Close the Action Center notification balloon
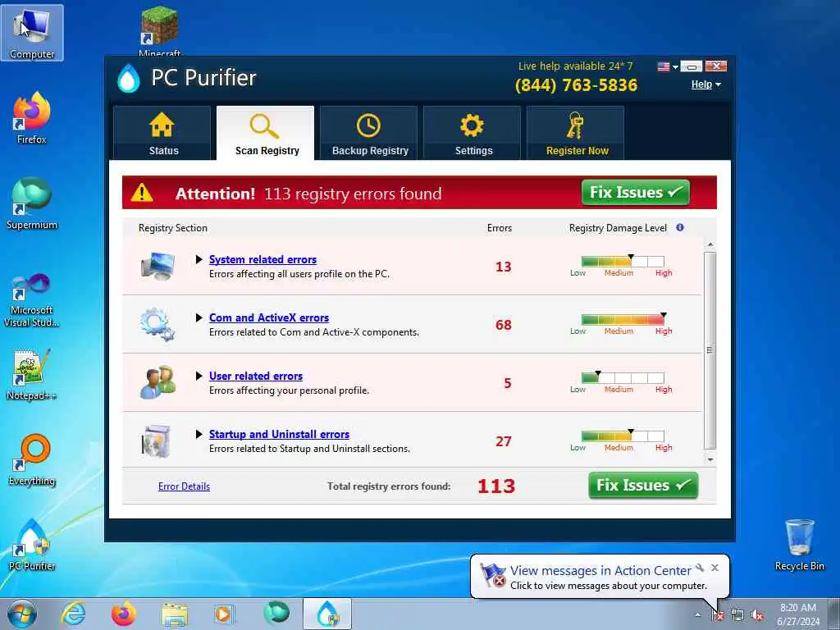 point(714,568)
